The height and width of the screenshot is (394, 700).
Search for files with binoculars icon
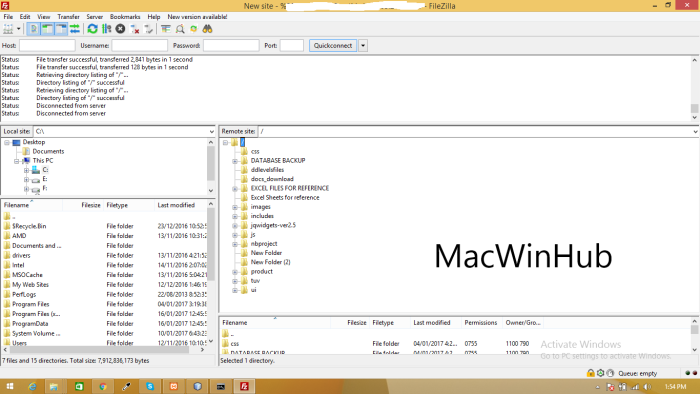point(207,29)
